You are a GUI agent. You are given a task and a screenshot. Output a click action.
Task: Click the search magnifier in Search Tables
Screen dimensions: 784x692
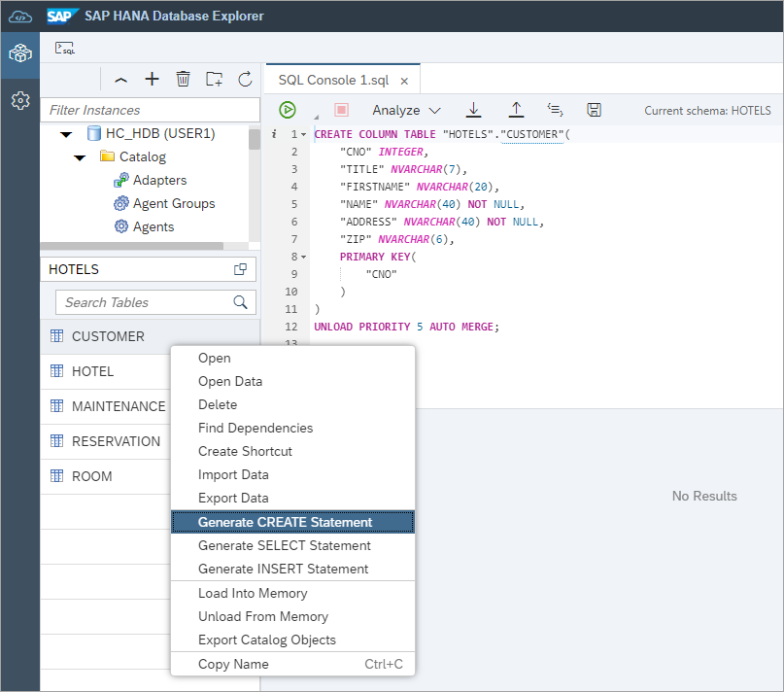(x=241, y=302)
